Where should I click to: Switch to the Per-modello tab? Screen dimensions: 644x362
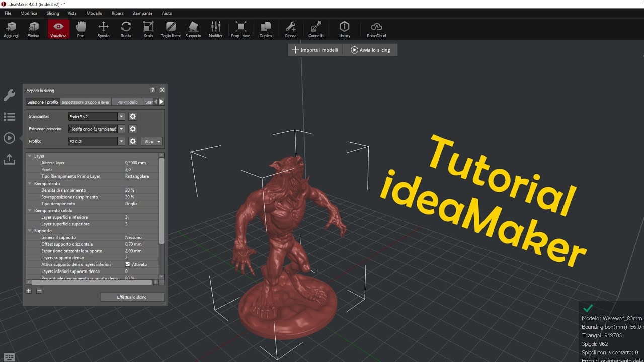(127, 102)
